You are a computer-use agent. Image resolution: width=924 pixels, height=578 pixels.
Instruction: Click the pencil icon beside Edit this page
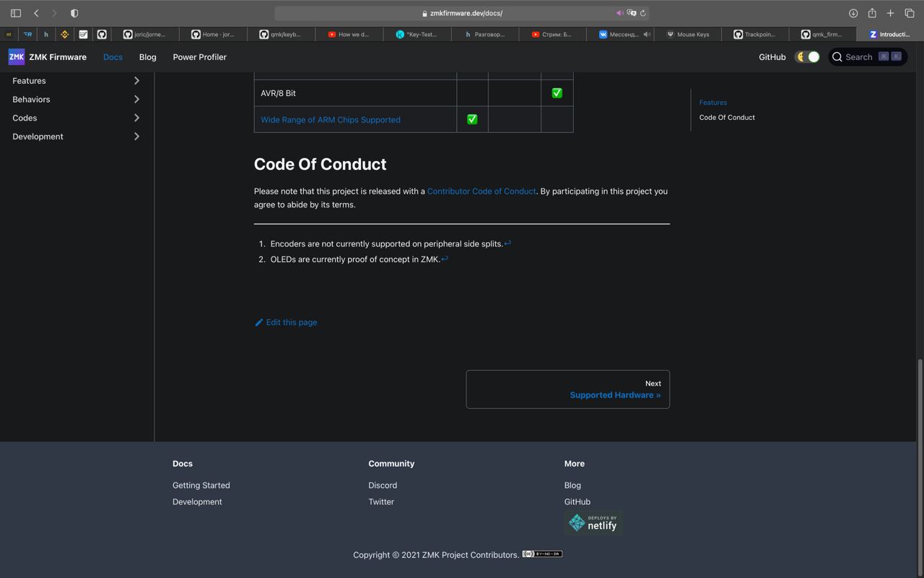[x=258, y=322]
